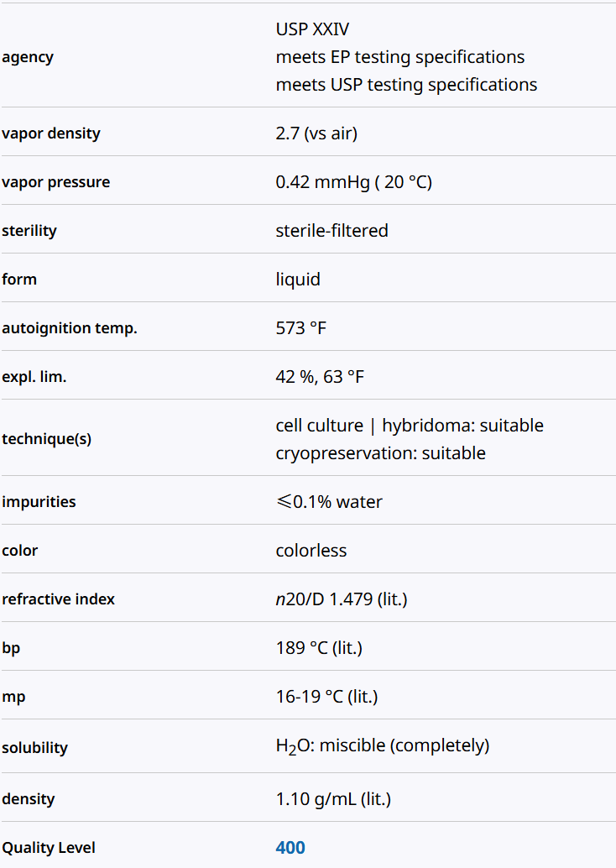Click 'meets USP testing specifications' text
The image size is (616, 868).
406,85
